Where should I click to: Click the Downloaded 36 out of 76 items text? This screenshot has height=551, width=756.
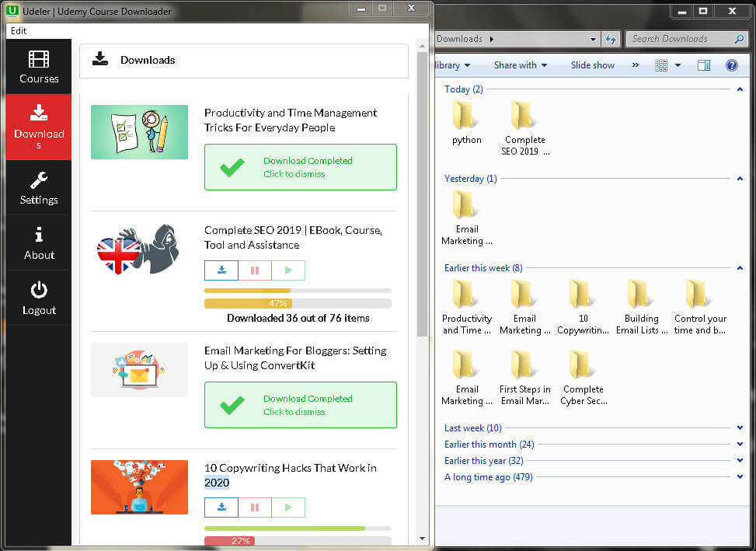coord(298,318)
